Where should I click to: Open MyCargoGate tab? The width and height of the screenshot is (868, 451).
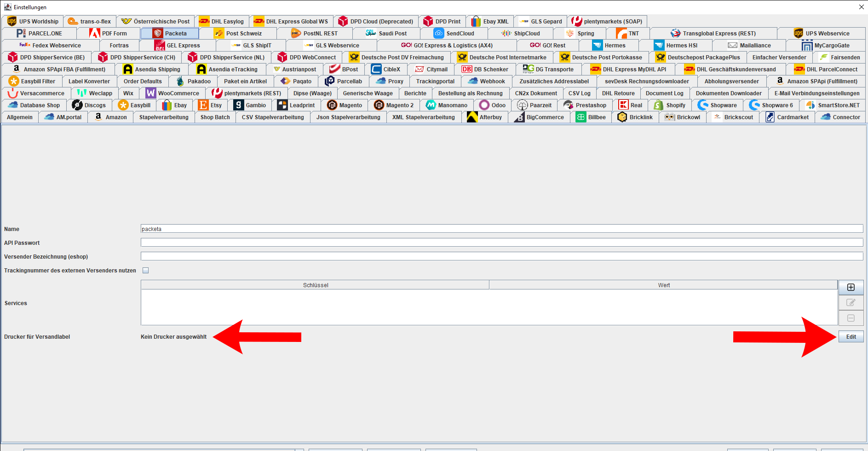[x=826, y=45]
